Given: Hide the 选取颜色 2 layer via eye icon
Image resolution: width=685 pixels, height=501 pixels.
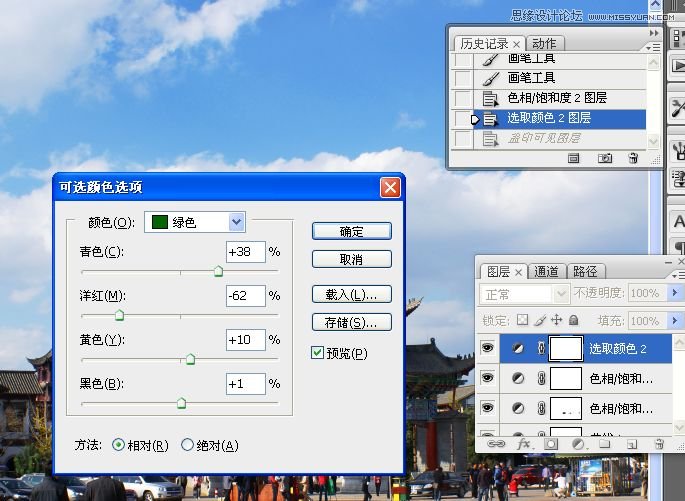Looking at the screenshot, I should [x=488, y=348].
